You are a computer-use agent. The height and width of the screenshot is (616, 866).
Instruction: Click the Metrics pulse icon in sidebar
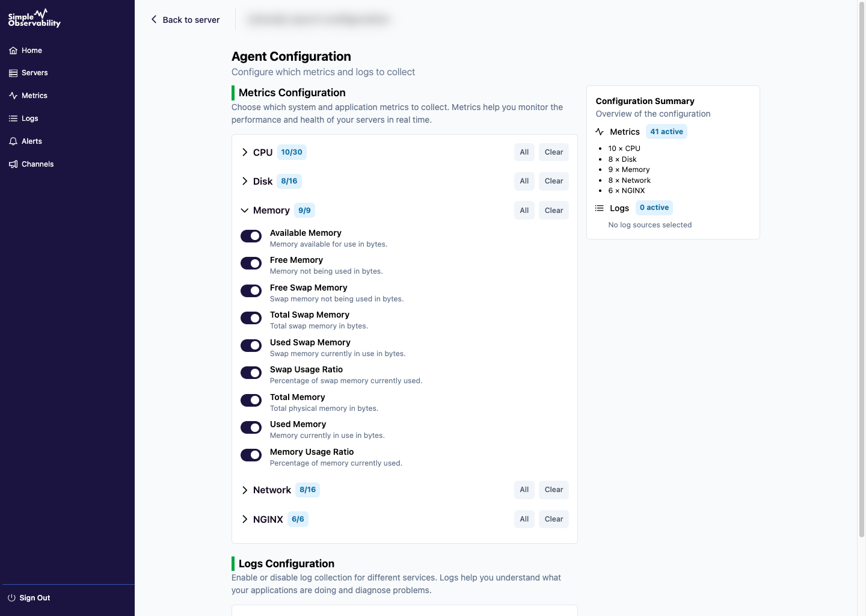point(13,96)
